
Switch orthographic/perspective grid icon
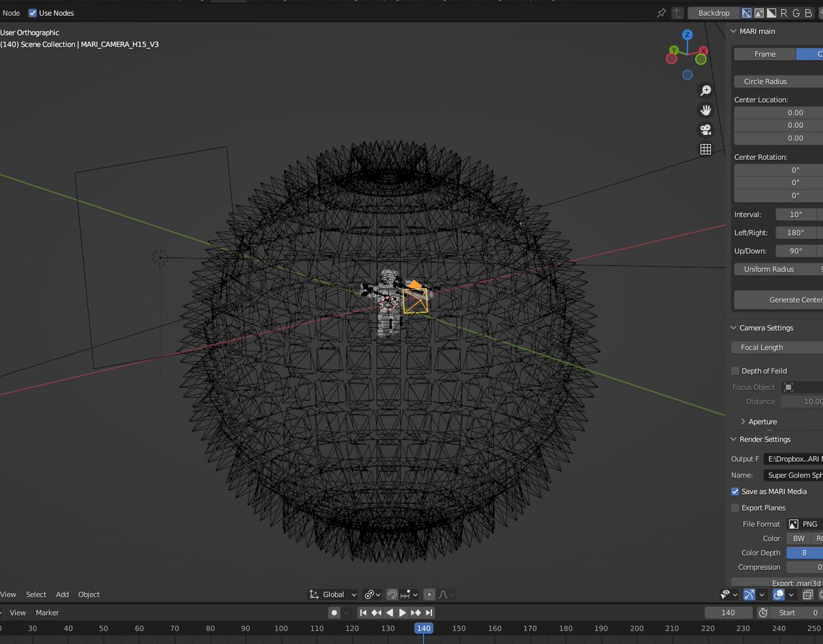coord(705,149)
